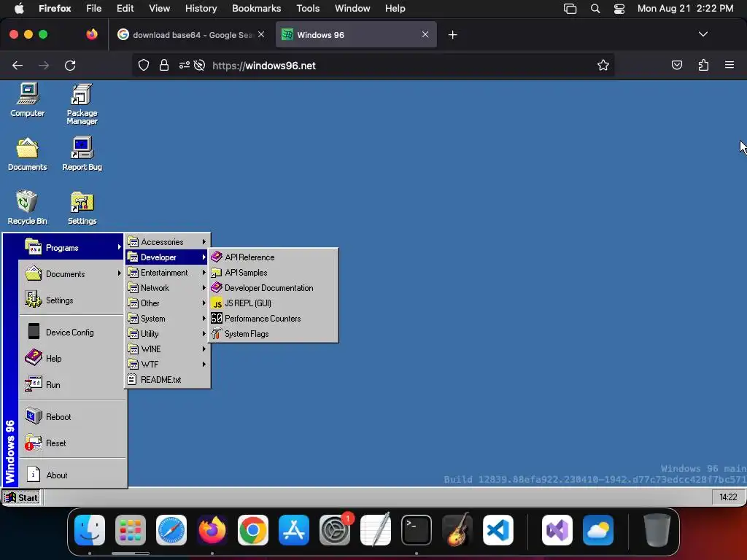
Task: Open About from the Start menu
Action: 72,475
